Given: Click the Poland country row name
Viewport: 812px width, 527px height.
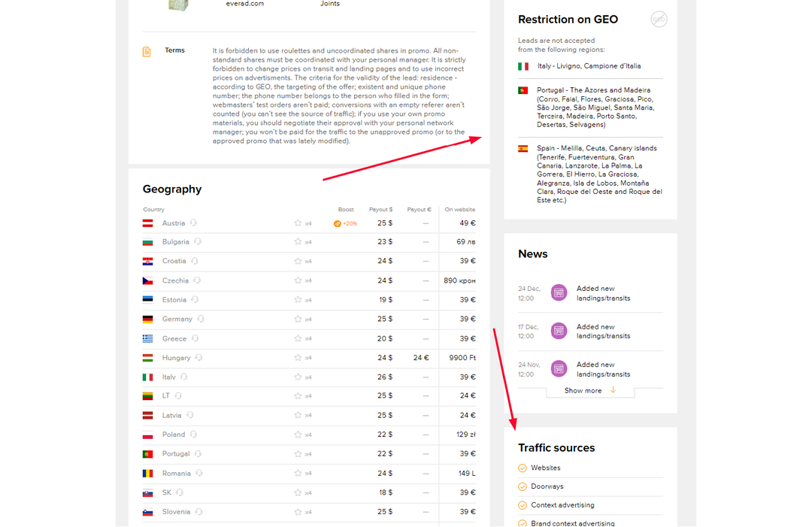Looking at the screenshot, I should coord(174,435).
